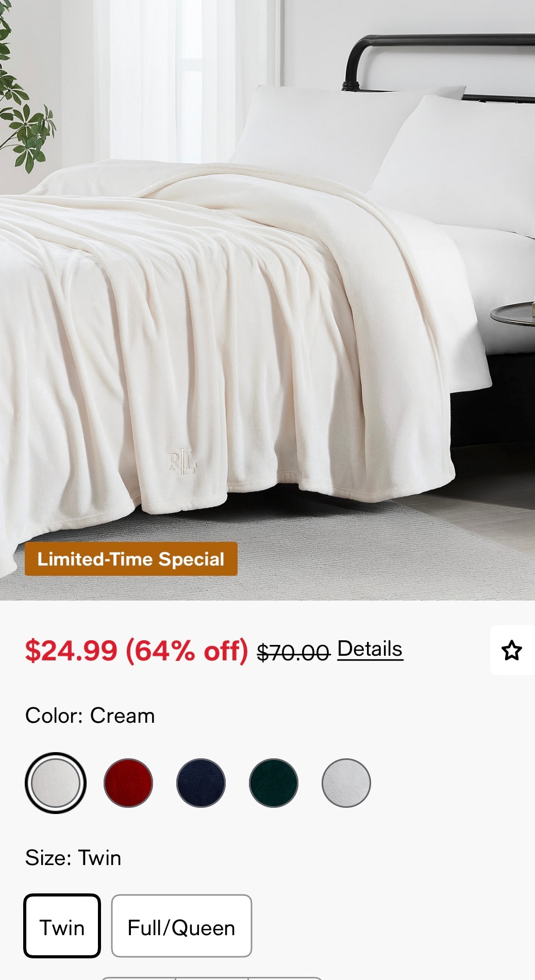This screenshot has height=980, width=535.
Task: Tap the embroidered RL monogram on blanket
Action: 183,463
